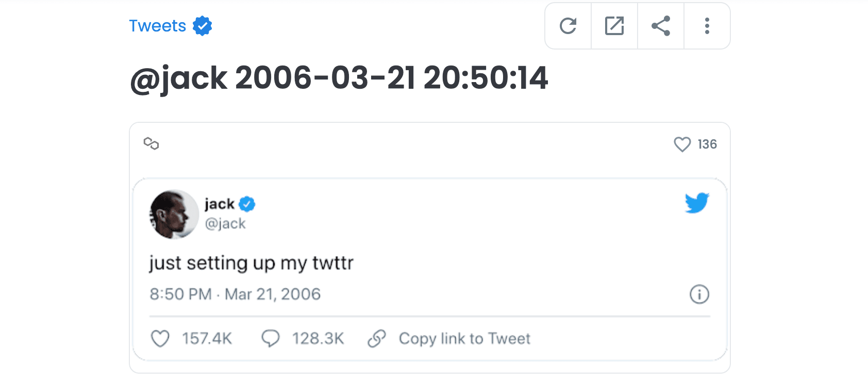The width and height of the screenshot is (868, 385).
Task: Toggle the like heart showing 157.4K
Action: point(160,339)
